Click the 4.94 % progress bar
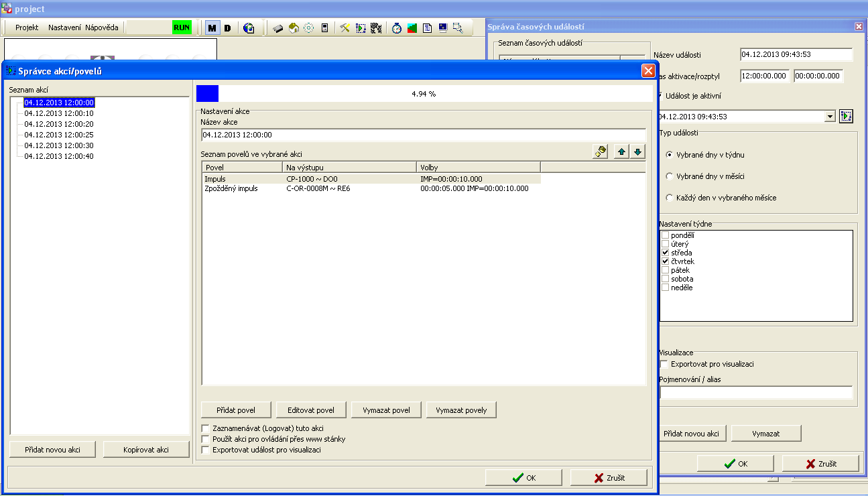Viewport: 868px width, 496px height. (424, 94)
